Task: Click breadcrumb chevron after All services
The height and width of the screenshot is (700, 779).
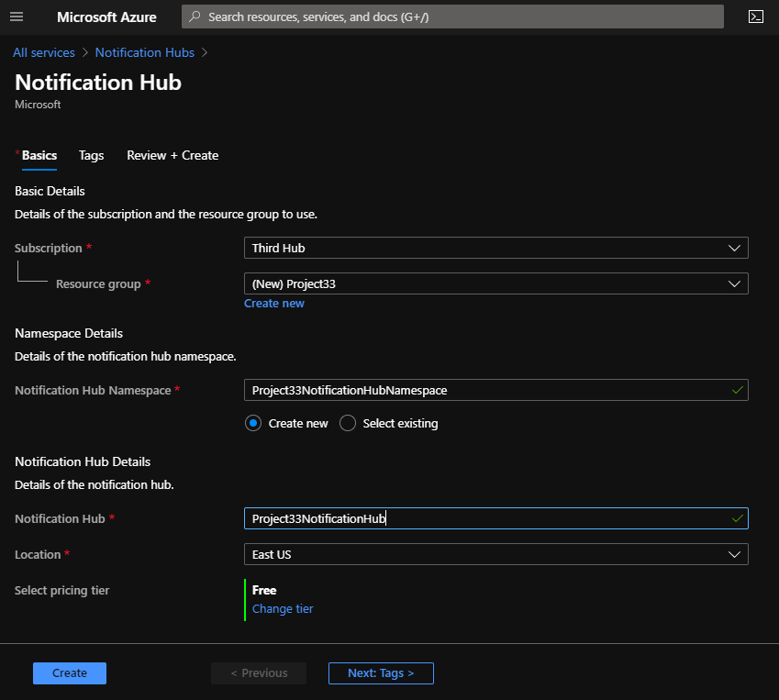Action: pyautogui.click(x=85, y=52)
